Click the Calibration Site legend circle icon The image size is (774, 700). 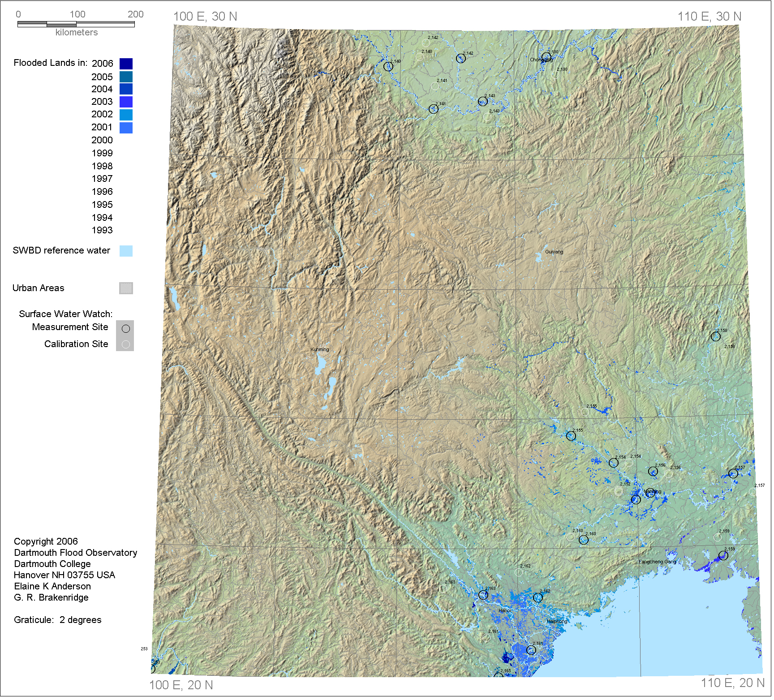pyautogui.click(x=126, y=345)
